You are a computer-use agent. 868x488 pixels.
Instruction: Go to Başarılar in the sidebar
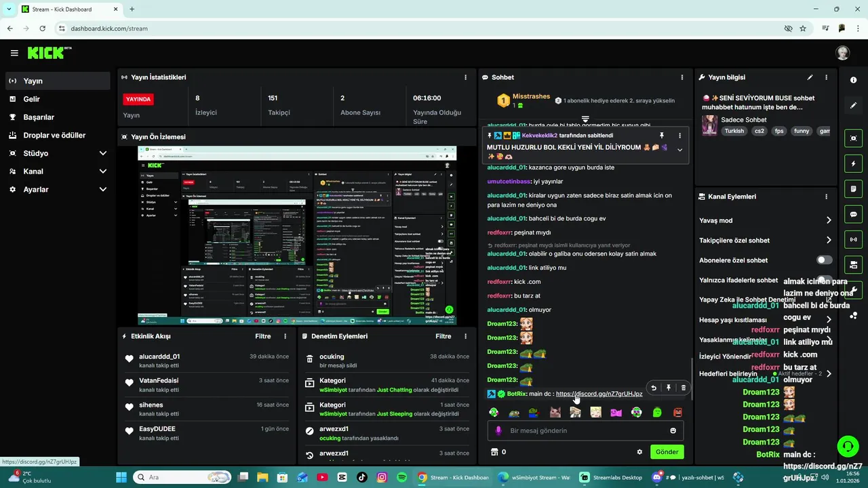(58, 117)
